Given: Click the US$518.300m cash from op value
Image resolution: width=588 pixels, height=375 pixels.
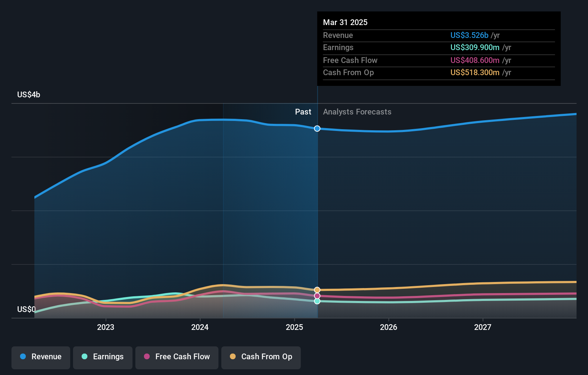Looking at the screenshot, I should click(x=475, y=72).
